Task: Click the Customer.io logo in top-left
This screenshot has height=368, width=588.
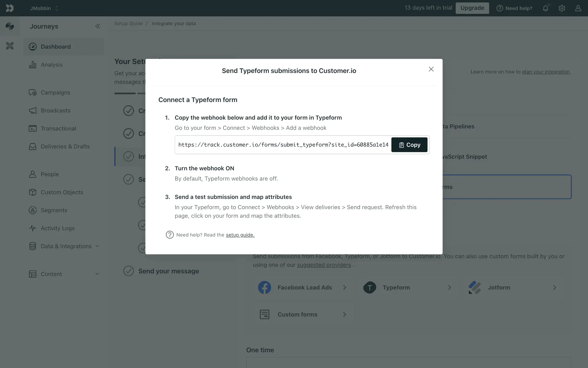Action: coord(9,8)
